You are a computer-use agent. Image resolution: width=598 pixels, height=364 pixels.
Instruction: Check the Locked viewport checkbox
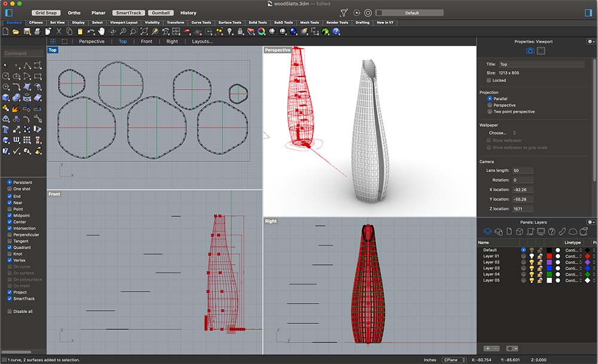[489, 80]
